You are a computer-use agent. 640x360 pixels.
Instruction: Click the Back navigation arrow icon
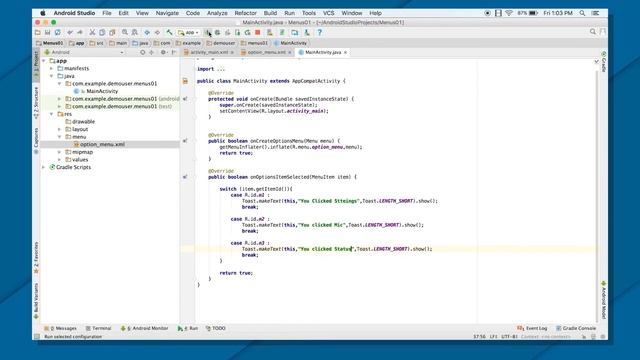click(147, 32)
